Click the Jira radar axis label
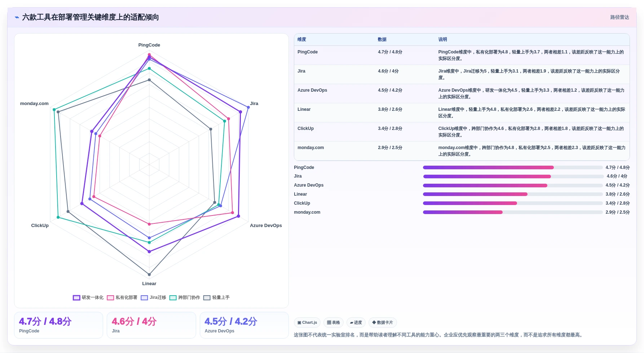 click(x=254, y=104)
